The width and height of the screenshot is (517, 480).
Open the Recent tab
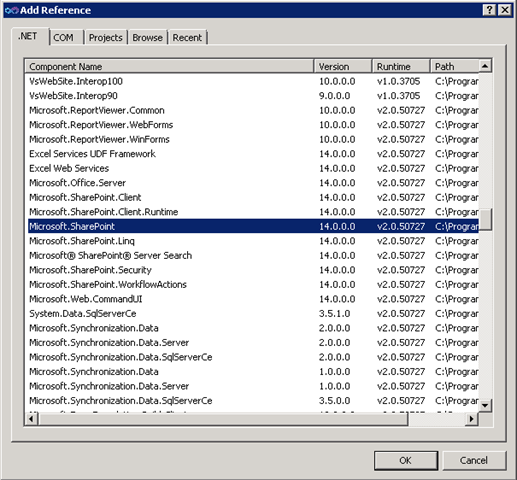187,38
